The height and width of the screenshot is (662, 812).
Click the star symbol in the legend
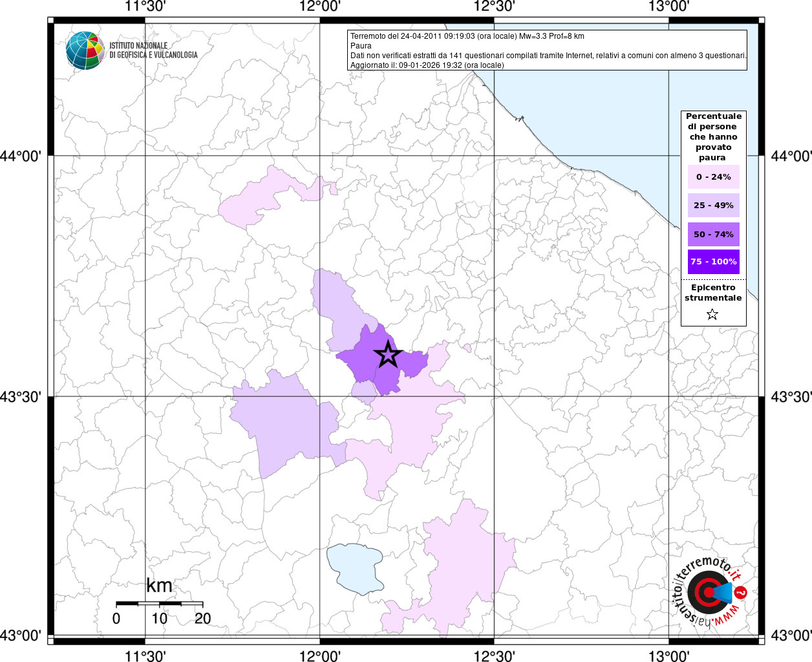click(x=712, y=314)
